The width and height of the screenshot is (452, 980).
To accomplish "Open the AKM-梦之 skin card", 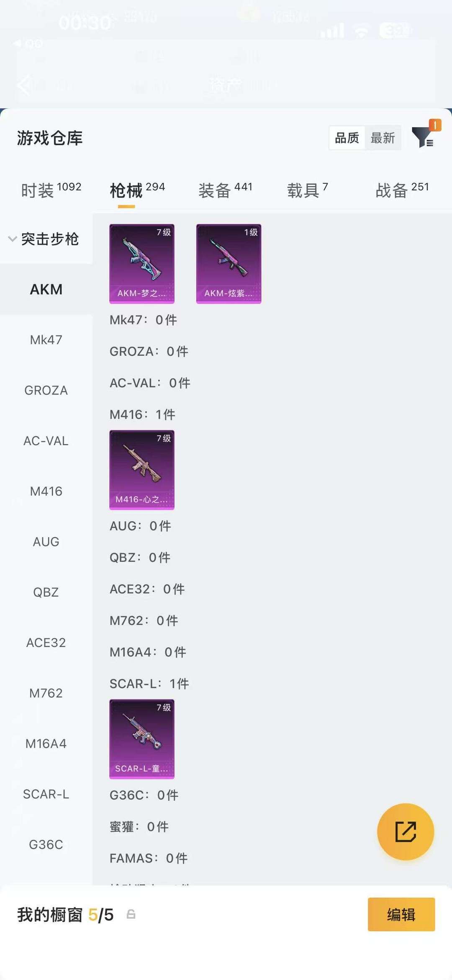I will (142, 264).
